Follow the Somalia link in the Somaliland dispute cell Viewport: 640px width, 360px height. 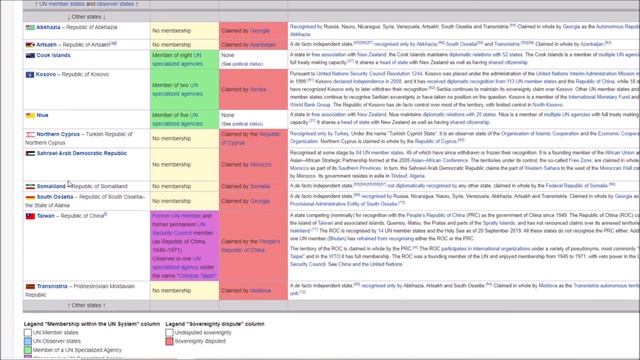click(x=260, y=186)
